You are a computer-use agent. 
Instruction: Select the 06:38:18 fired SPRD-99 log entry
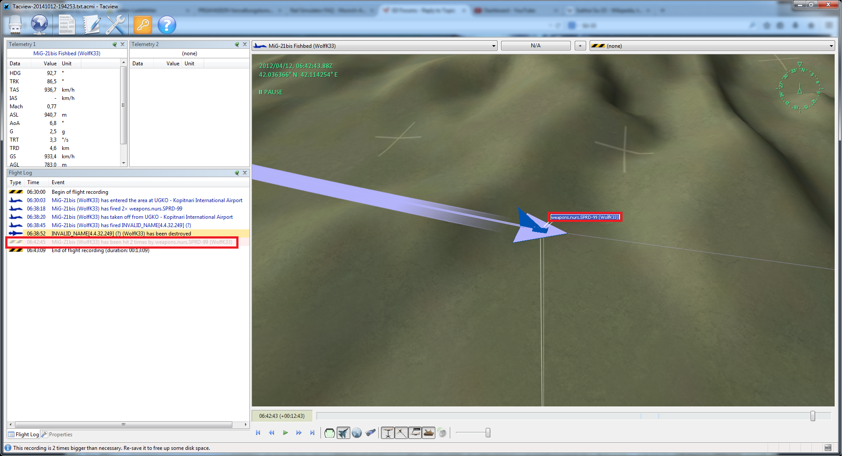tap(128, 209)
